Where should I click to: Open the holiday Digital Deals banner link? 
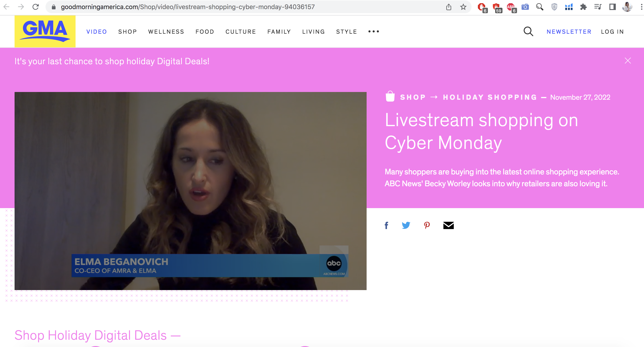[x=112, y=61]
